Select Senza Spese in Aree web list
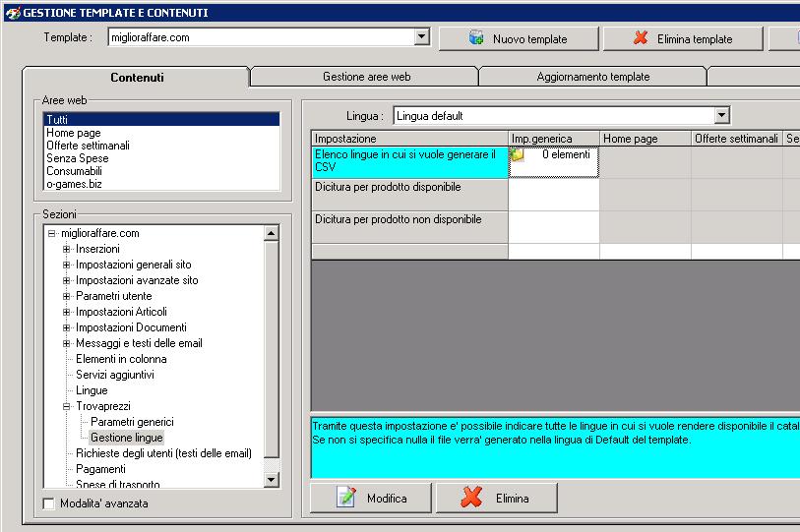 [161, 158]
